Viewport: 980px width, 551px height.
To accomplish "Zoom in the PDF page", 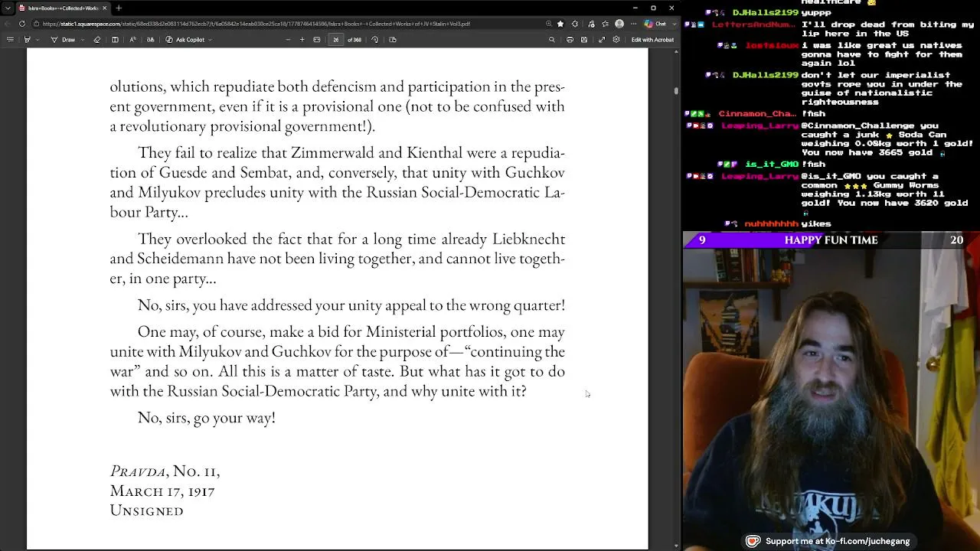I will tap(302, 40).
